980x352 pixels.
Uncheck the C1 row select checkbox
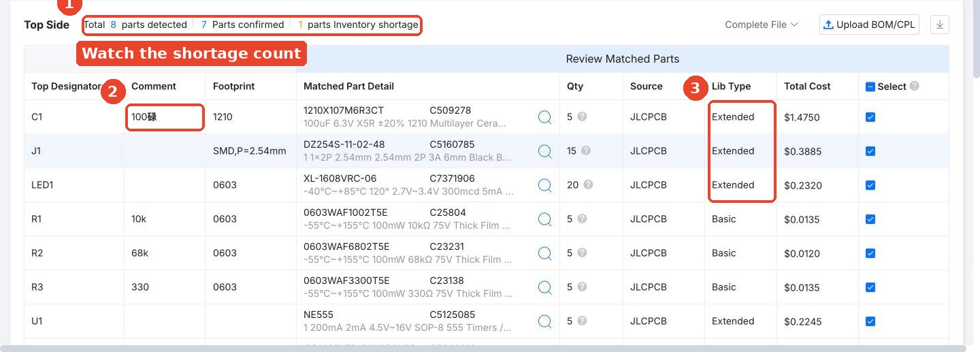[x=870, y=117]
